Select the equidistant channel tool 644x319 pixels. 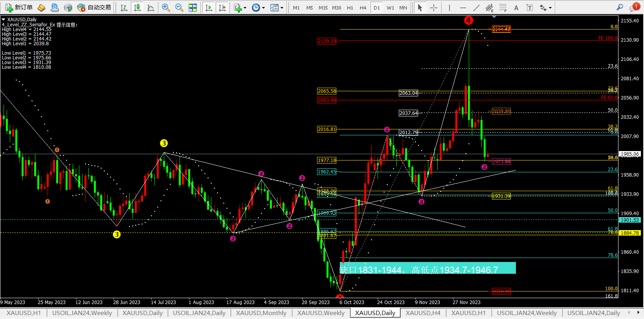tap(489, 7)
